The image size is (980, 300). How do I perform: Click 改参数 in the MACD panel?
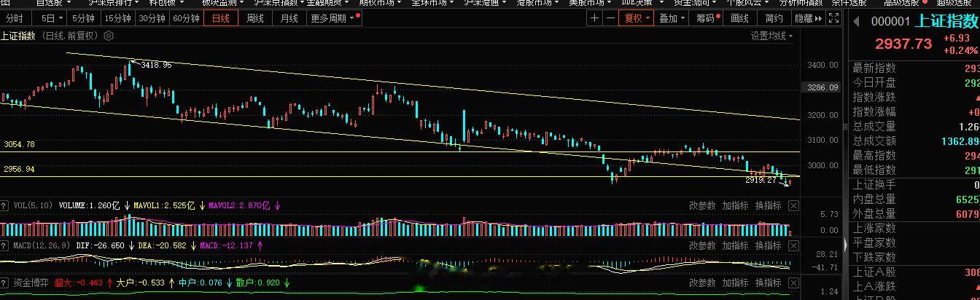(701, 246)
